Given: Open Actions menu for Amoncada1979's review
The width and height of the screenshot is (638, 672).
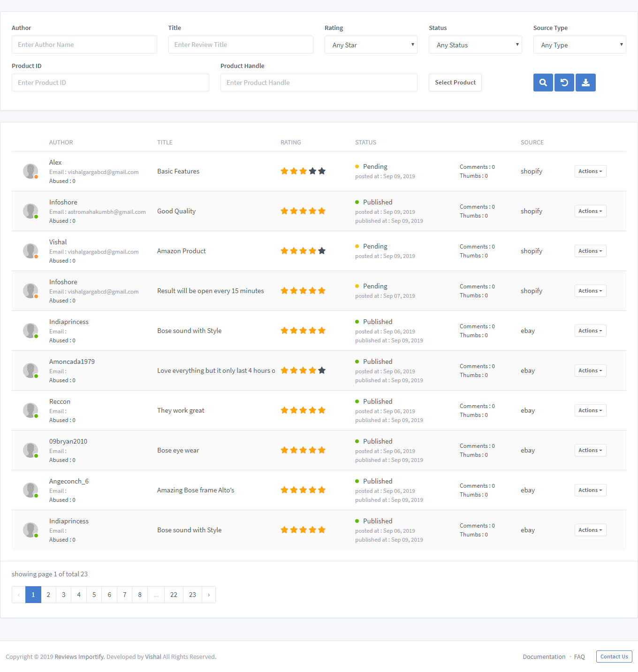Looking at the screenshot, I should (x=590, y=370).
